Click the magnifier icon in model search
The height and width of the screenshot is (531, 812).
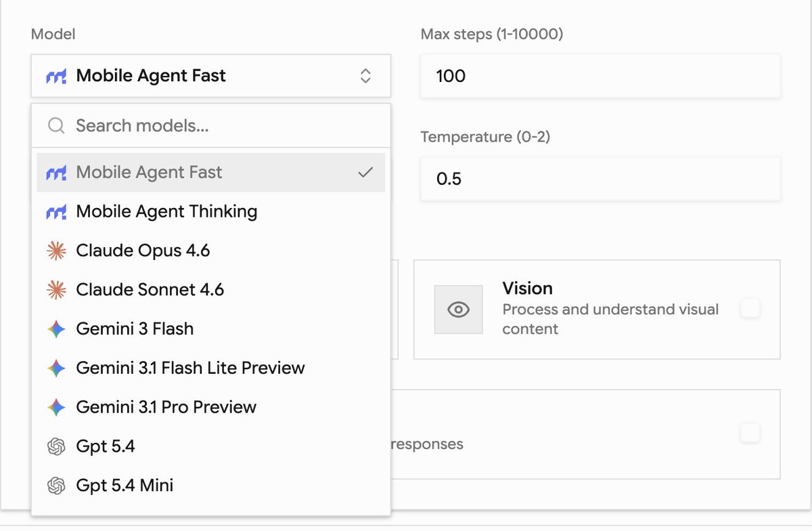pos(56,126)
